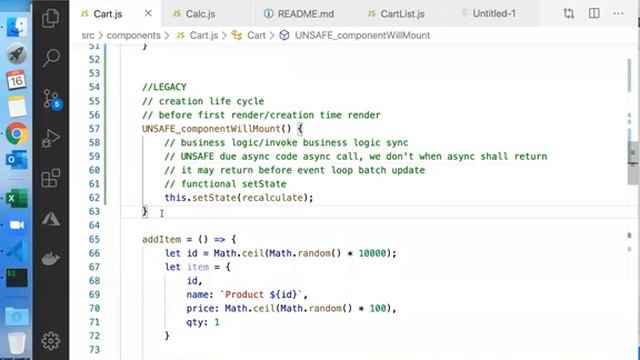Image resolution: width=640 pixels, height=360 pixels.
Task: Click the 'let item = {' line
Action: tap(198, 267)
